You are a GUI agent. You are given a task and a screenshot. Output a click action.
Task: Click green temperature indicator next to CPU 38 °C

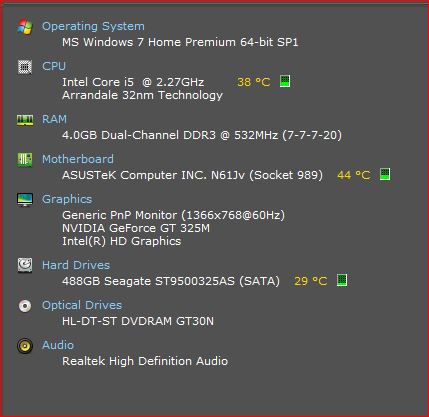[x=285, y=81]
